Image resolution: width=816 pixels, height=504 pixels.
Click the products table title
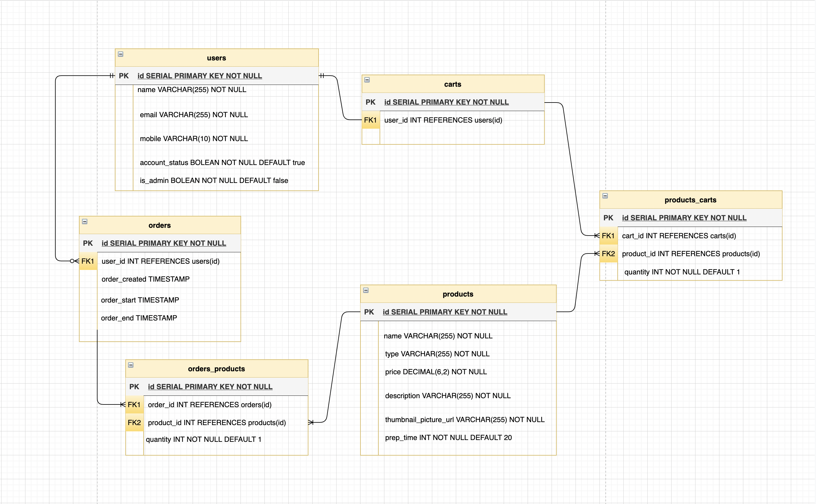[458, 294]
